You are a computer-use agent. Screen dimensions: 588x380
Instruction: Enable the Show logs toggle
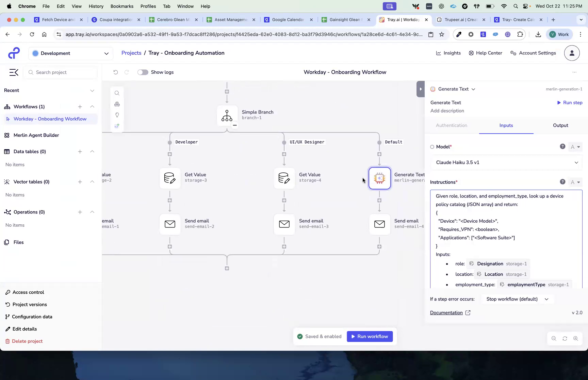pyautogui.click(x=143, y=72)
